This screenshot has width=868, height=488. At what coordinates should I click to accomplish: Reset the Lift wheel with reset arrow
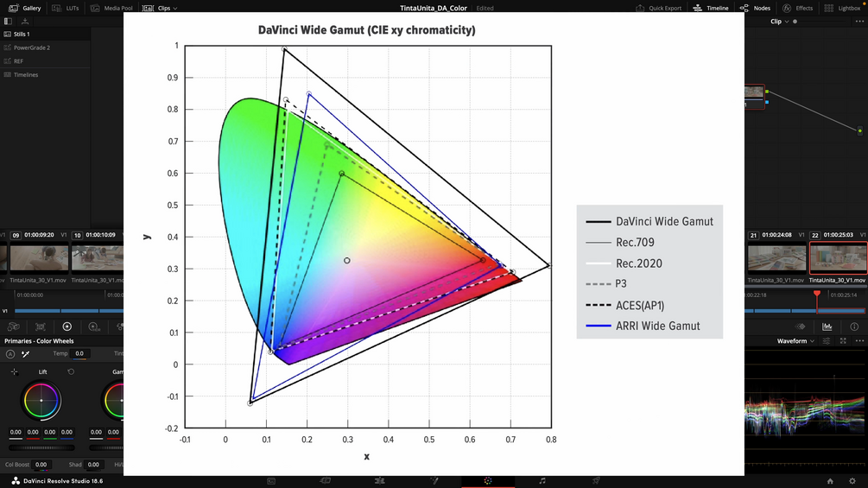point(71,371)
